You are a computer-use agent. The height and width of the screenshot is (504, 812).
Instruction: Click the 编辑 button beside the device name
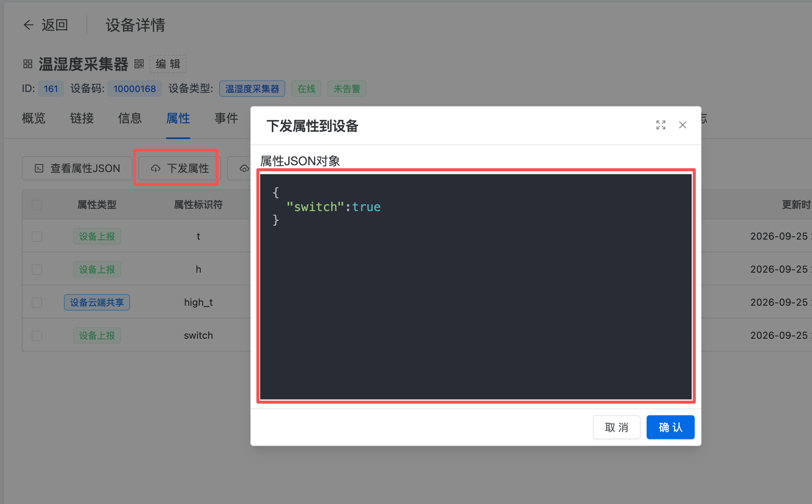pyautogui.click(x=168, y=64)
